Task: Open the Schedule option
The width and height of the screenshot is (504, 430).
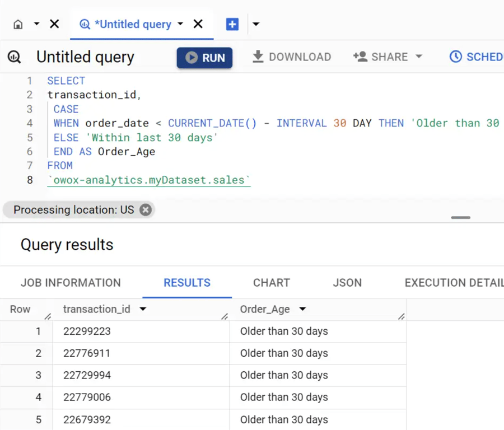Action: [x=477, y=57]
